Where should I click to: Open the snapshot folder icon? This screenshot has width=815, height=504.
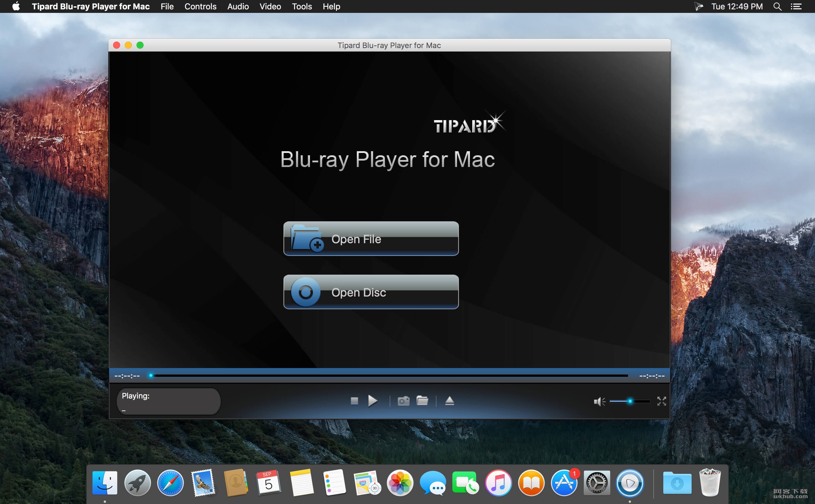tap(422, 400)
